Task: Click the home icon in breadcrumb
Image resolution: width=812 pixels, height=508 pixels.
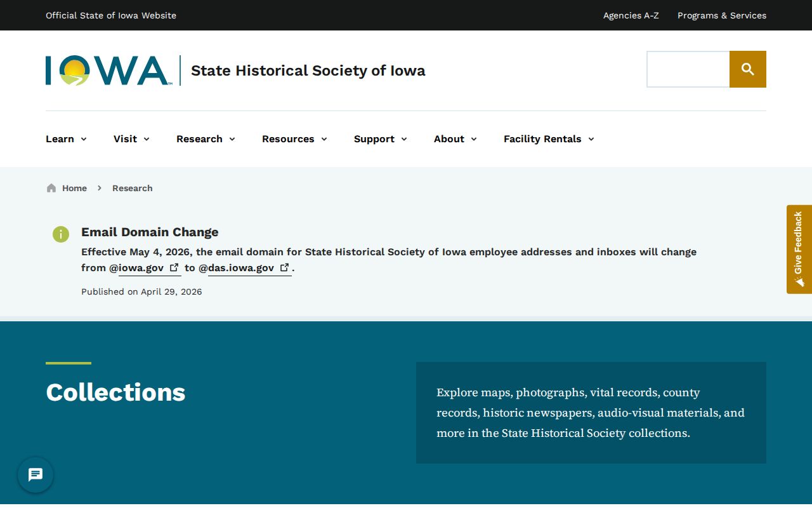Action: coord(51,188)
